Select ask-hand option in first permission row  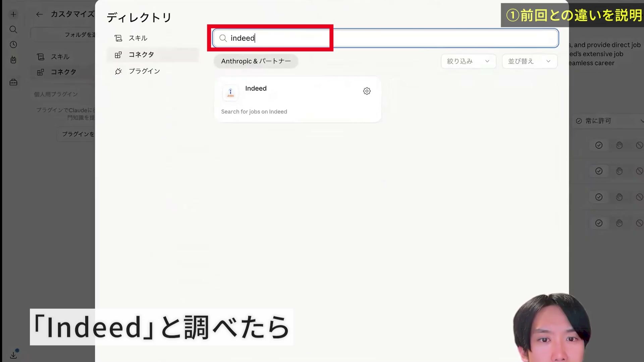(x=619, y=145)
